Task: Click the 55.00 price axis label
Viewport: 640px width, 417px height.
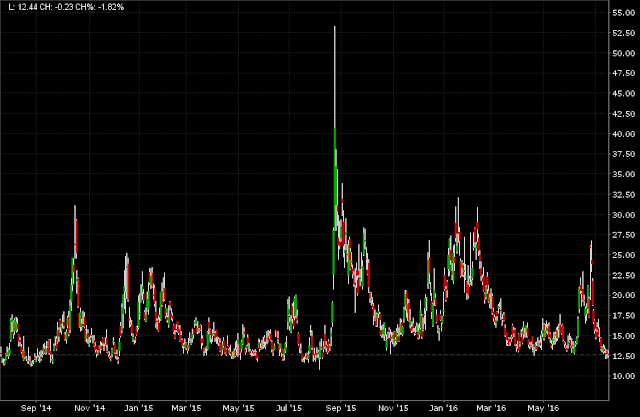Action: coord(624,13)
